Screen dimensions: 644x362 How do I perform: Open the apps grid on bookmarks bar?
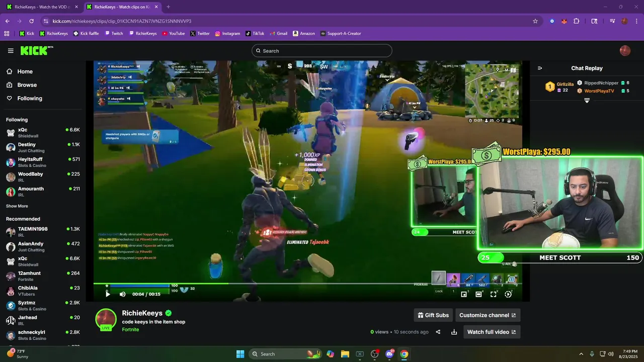pos(7,34)
